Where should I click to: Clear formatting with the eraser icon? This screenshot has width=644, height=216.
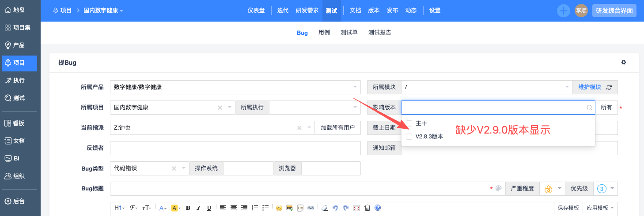tap(325, 208)
